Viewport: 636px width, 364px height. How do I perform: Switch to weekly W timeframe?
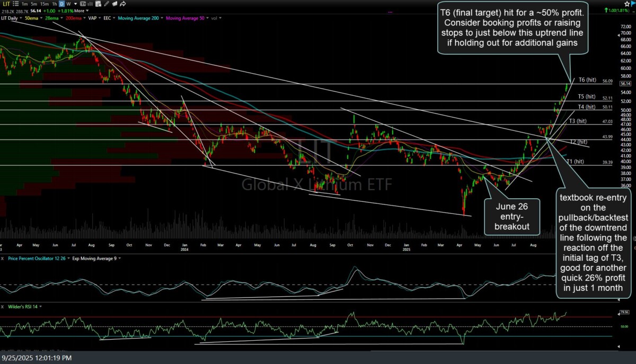[x=68, y=4]
